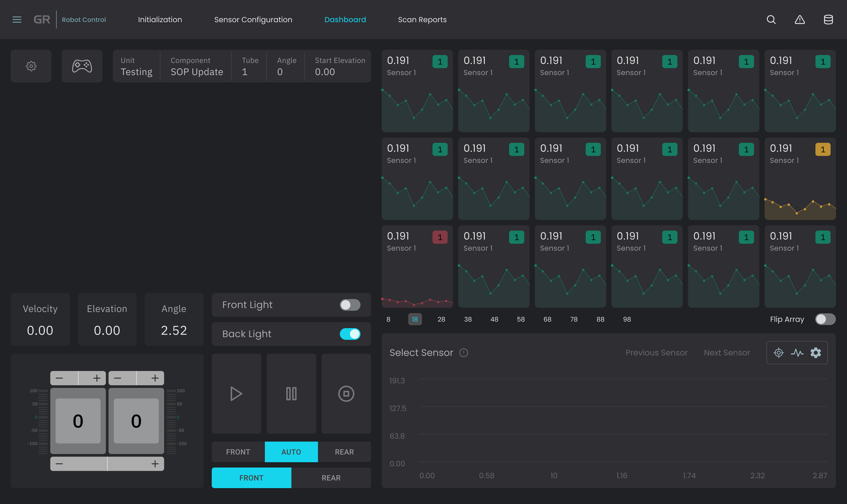The image size is (847, 504).
Task: Click the Robot Control title link
Action: click(84, 20)
